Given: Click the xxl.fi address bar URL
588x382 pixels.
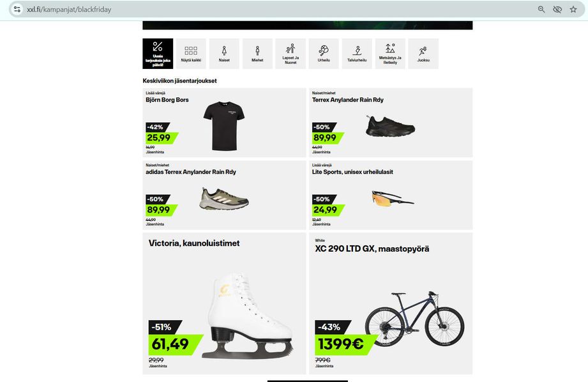Looking at the screenshot, I should 69,10.
